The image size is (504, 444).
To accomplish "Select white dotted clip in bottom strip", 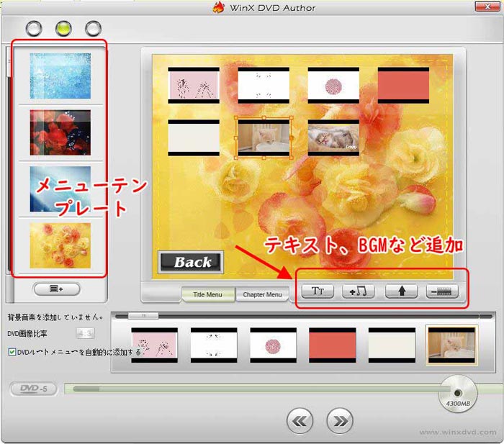I will 214,345.
